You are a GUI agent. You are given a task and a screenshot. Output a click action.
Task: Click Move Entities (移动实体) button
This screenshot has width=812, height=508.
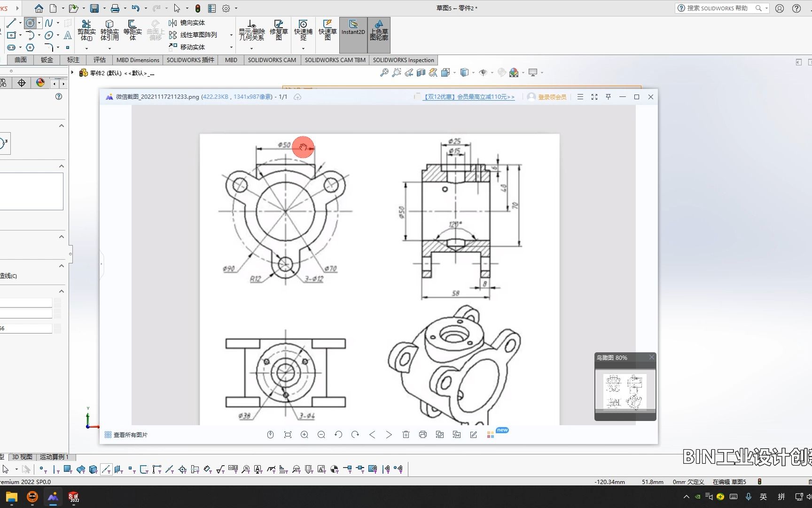187,47
